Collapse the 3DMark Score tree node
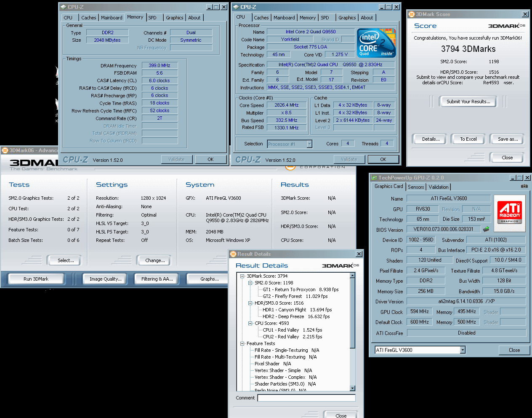 tap(242, 276)
